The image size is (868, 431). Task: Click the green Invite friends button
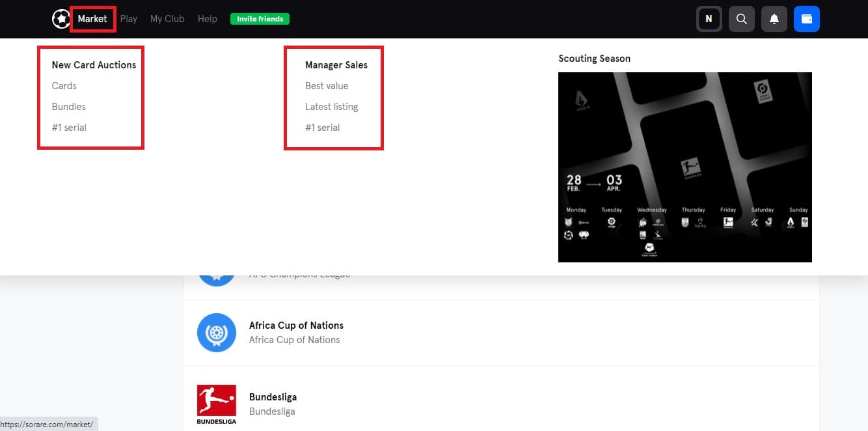[260, 19]
